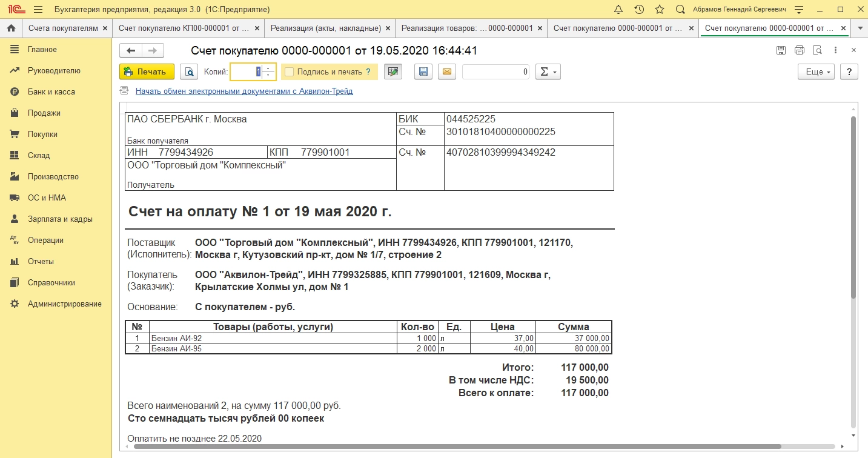Open search with the title bar magnifier

pyautogui.click(x=680, y=10)
